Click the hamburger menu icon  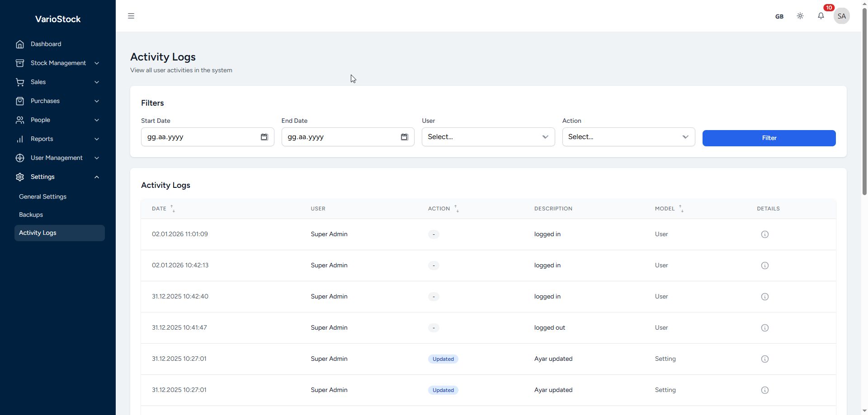point(131,16)
